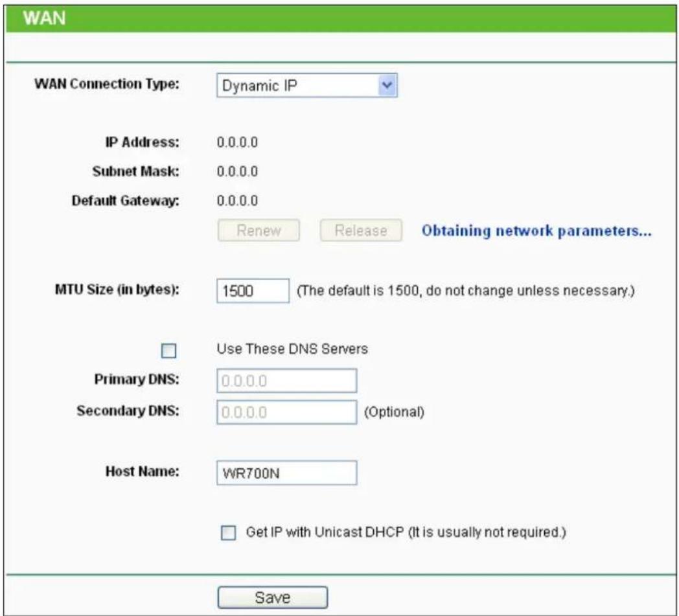This screenshot has height=616, width=679.
Task: Click the Host Name label
Action: 142,471
